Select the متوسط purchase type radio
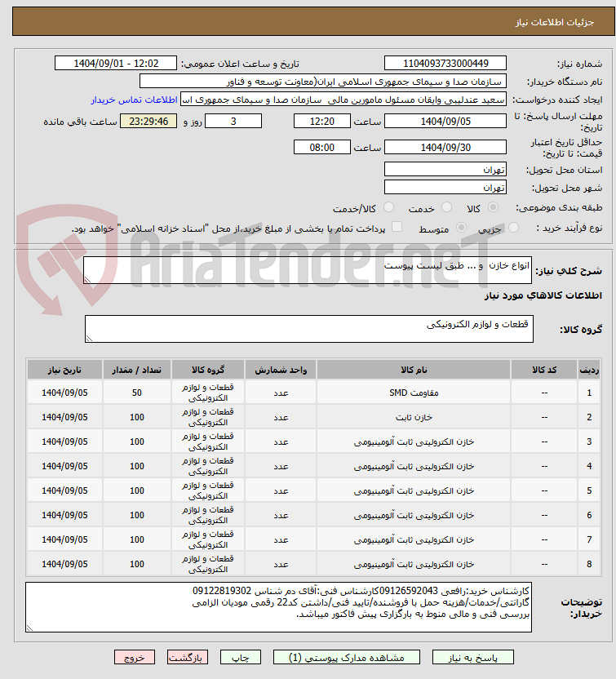Screen dimensions: 616x679 (x=462, y=228)
